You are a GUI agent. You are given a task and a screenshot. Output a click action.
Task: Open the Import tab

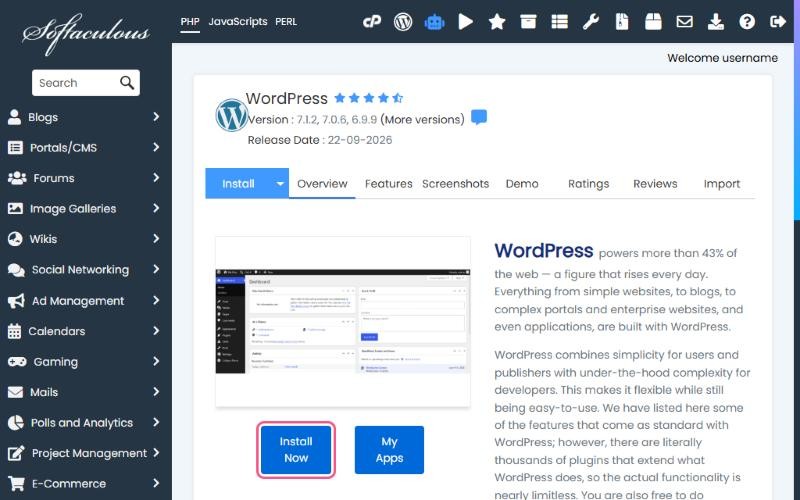click(x=721, y=184)
